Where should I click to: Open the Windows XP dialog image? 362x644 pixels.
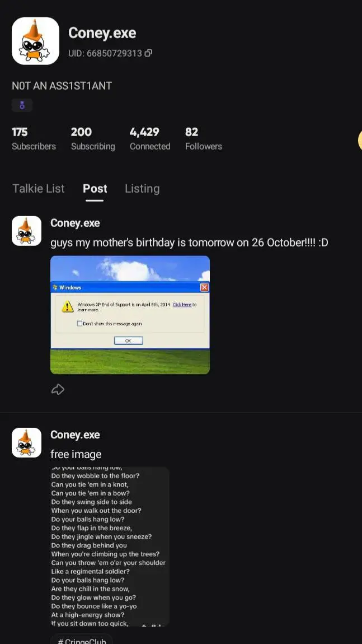[x=130, y=315]
